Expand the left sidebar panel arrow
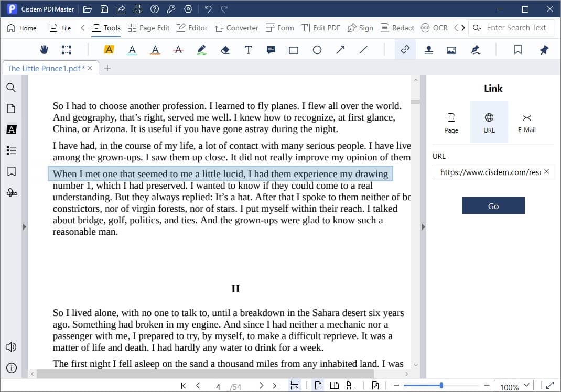This screenshot has width=561, height=392. [x=24, y=227]
